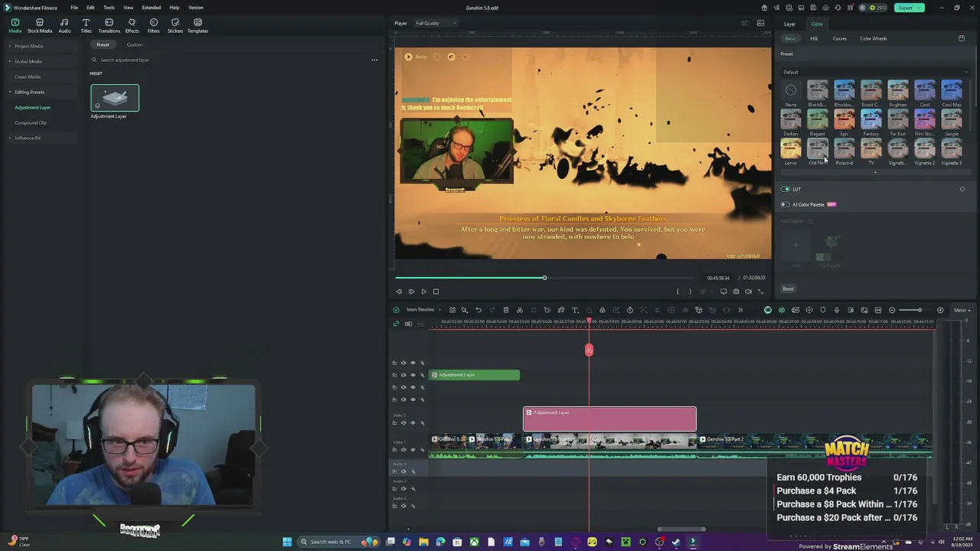Click the play button under the player
Screen dimensions: 980x551
423,292
